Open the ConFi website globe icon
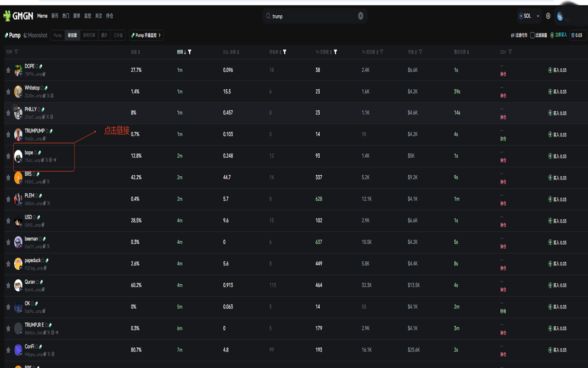This screenshot has height=368, width=588. coord(53,354)
